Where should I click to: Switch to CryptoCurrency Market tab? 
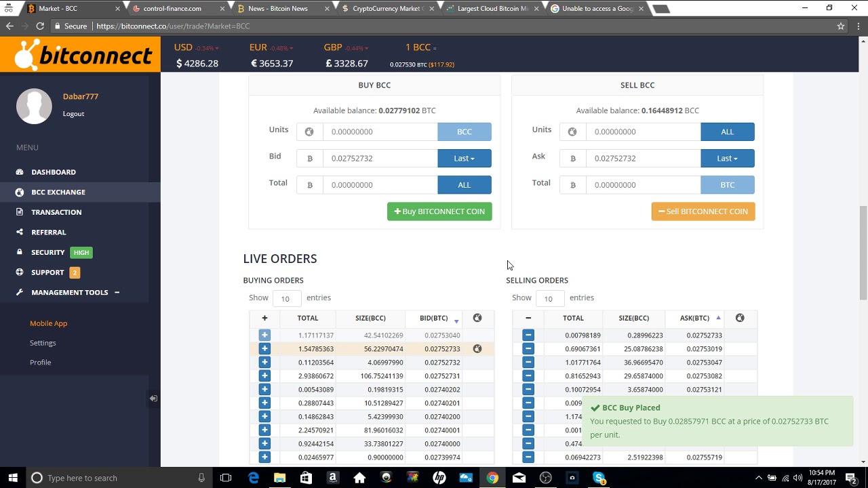point(387,9)
